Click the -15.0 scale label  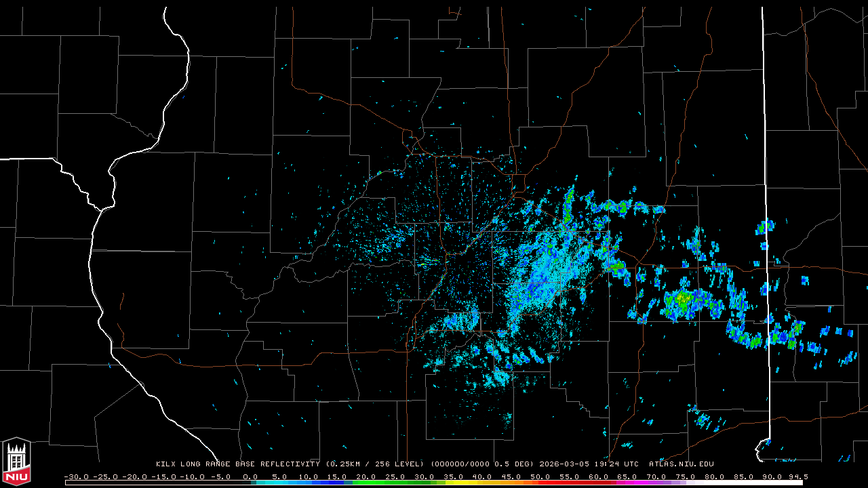click(x=163, y=477)
